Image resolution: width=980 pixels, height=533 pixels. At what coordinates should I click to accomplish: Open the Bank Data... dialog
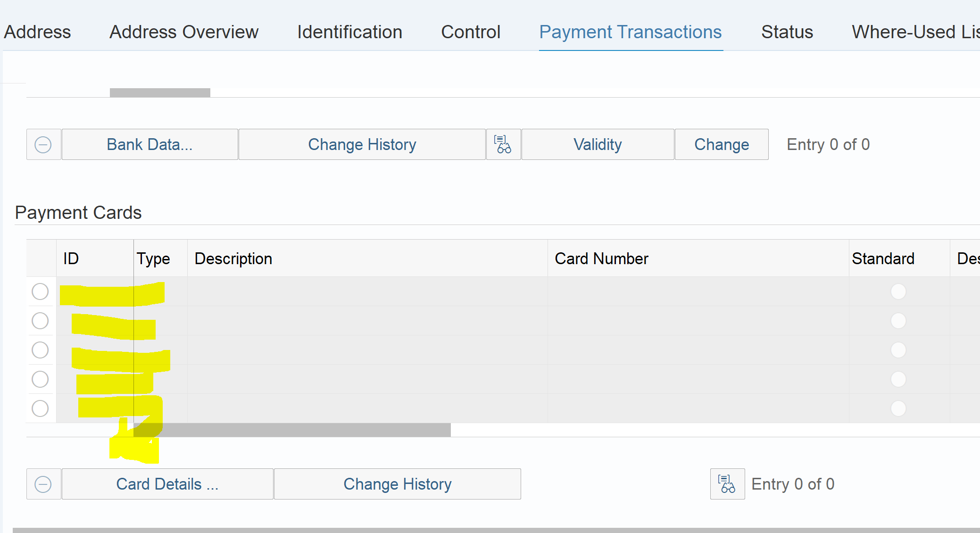point(149,145)
